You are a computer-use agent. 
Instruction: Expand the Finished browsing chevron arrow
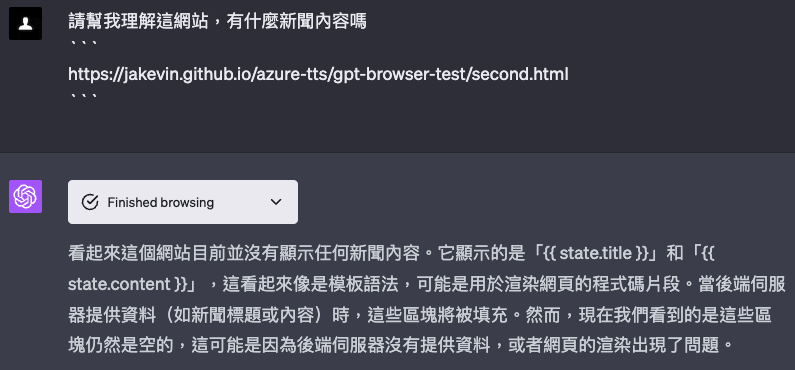pyautogui.click(x=276, y=202)
